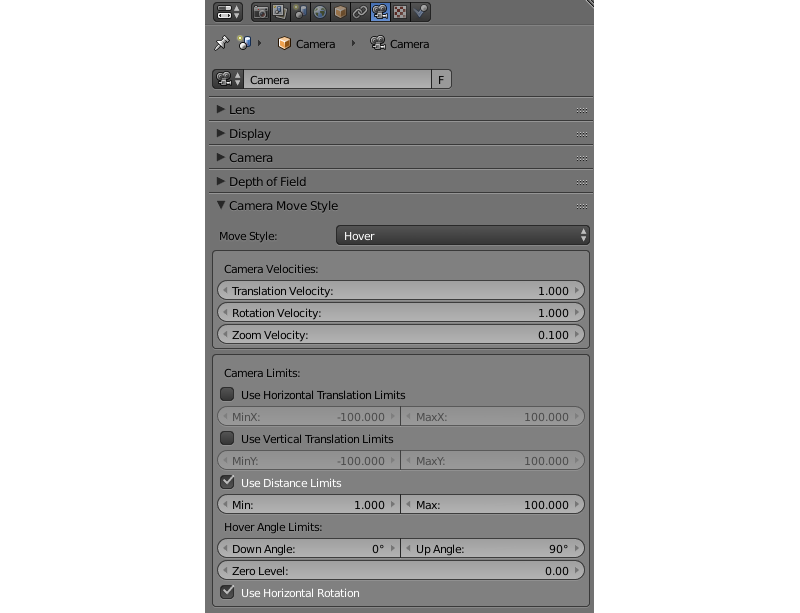
Task: Click the Camera panel drag grip
Action: (x=582, y=158)
